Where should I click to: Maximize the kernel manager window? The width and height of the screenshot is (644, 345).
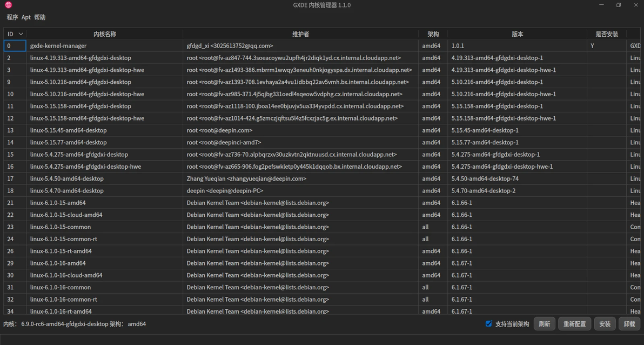coord(619,5)
